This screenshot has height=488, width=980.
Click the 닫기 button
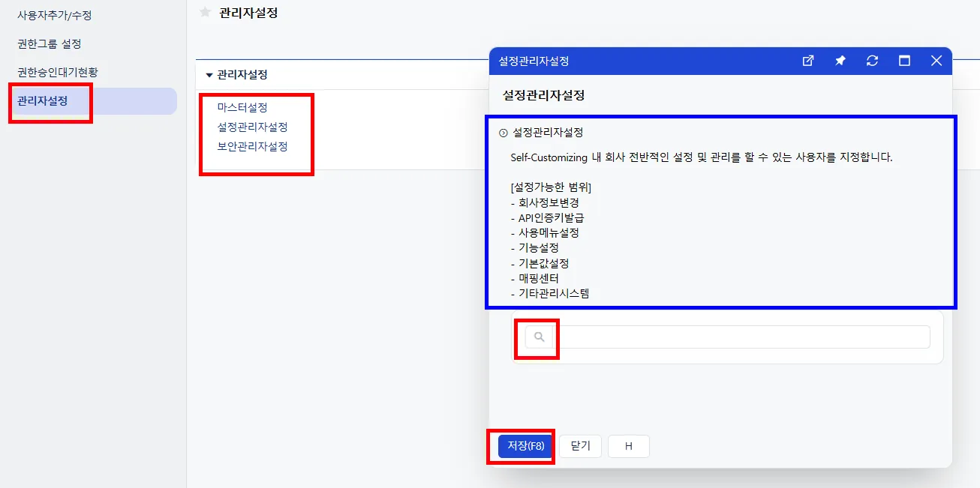pyautogui.click(x=581, y=446)
